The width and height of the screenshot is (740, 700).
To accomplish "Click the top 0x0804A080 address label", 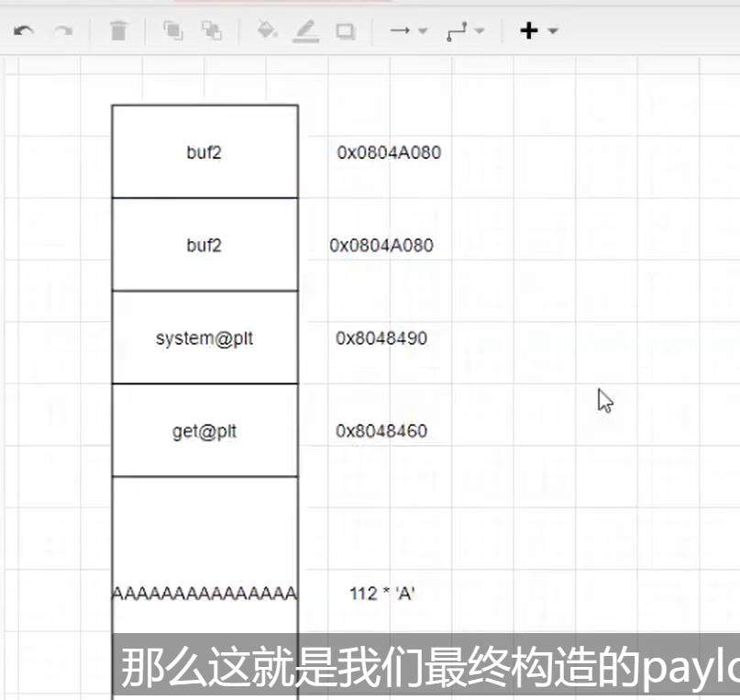I will [389, 152].
